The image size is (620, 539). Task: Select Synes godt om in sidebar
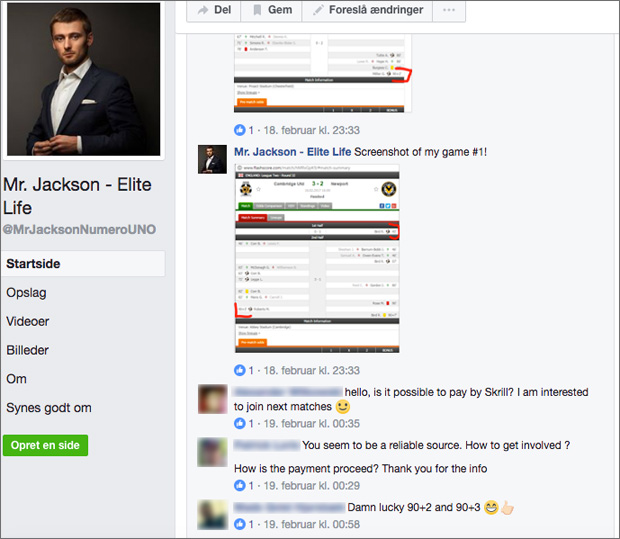coord(49,408)
